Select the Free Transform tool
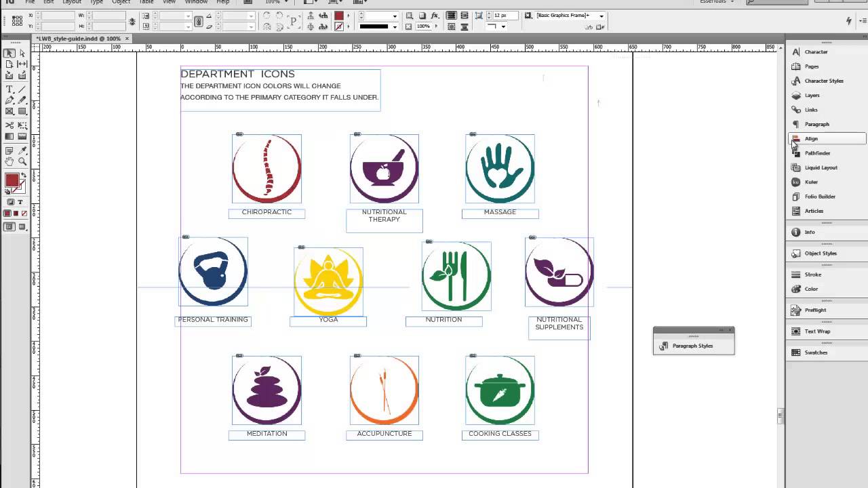The height and width of the screenshot is (488, 868). coord(22,125)
